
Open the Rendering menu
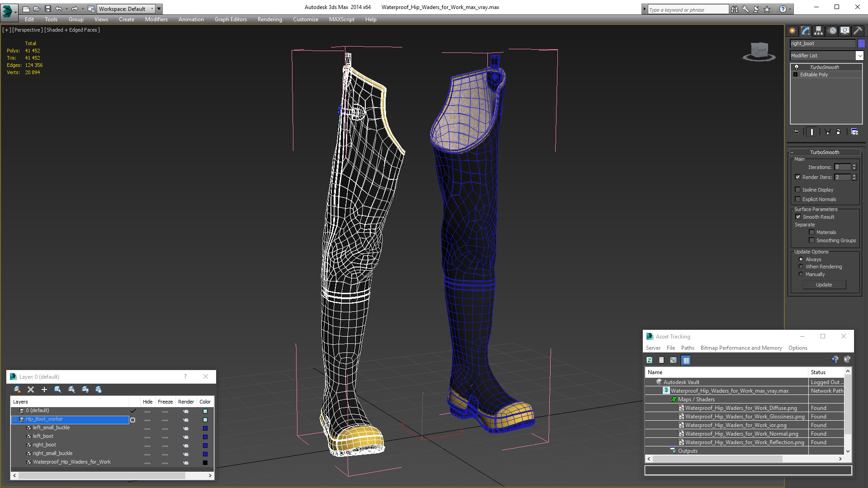click(270, 19)
